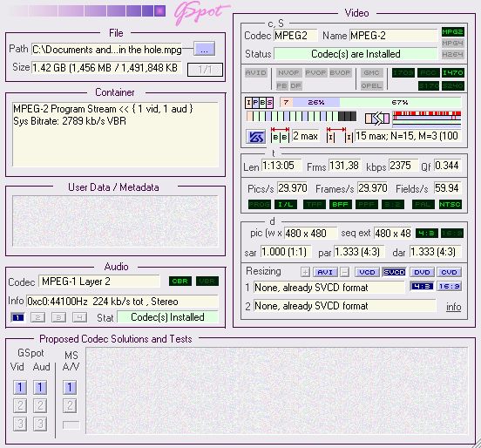This screenshot has height=448, width=481.
Task: Click the file Path field
Action: (107, 50)
